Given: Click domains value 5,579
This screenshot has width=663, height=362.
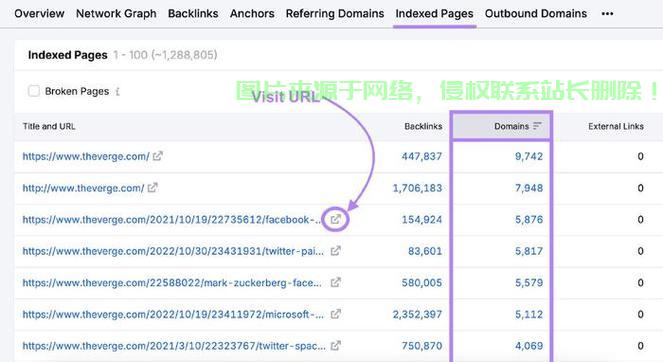Looking at the screenshot, I should point(529,282).
